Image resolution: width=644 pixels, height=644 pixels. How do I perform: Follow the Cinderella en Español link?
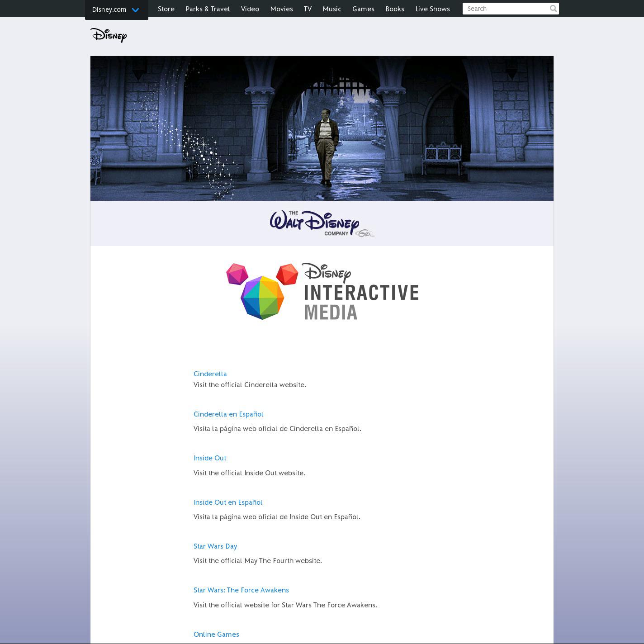pos(228,414)
